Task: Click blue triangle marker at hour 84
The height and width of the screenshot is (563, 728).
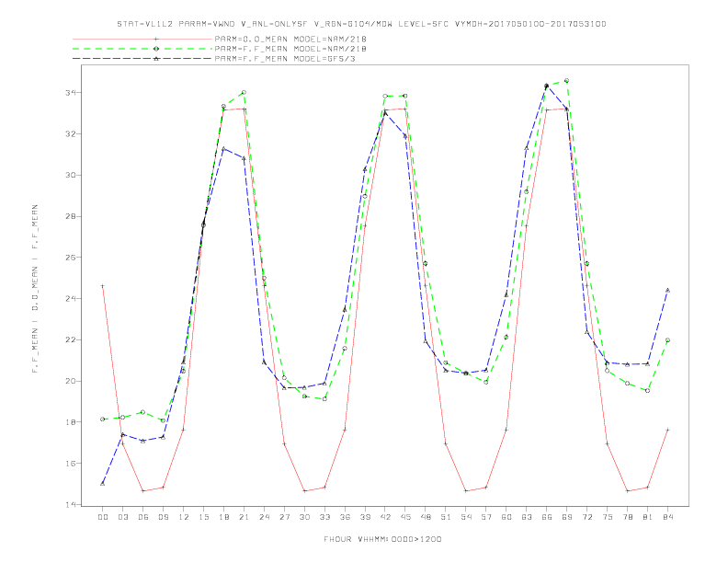Action: [667, 291]
